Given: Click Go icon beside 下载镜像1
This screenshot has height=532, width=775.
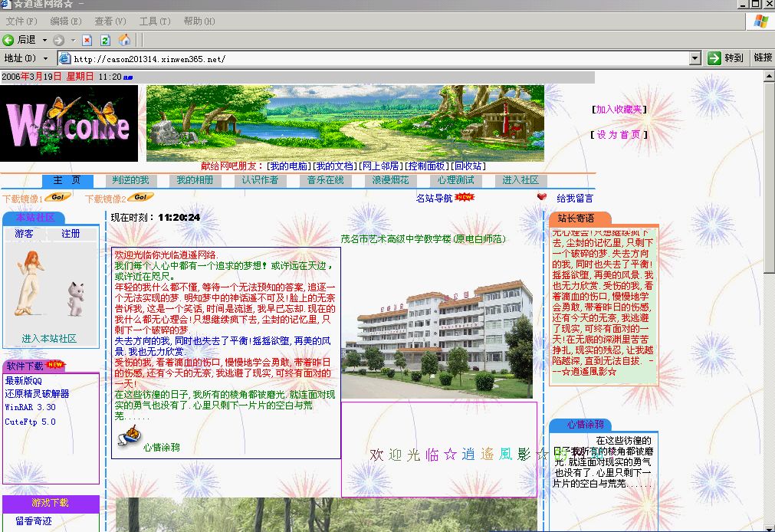Looking at the screenshot, I should pos(57,198).
